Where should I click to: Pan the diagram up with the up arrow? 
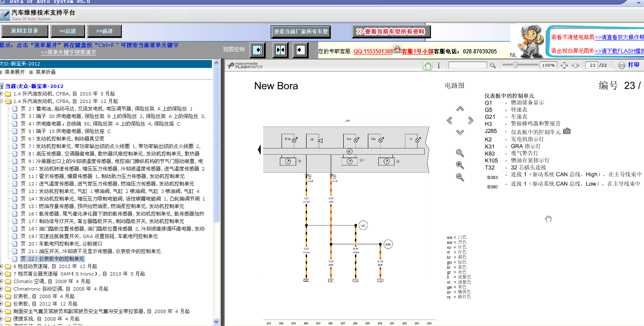point(460,109)
